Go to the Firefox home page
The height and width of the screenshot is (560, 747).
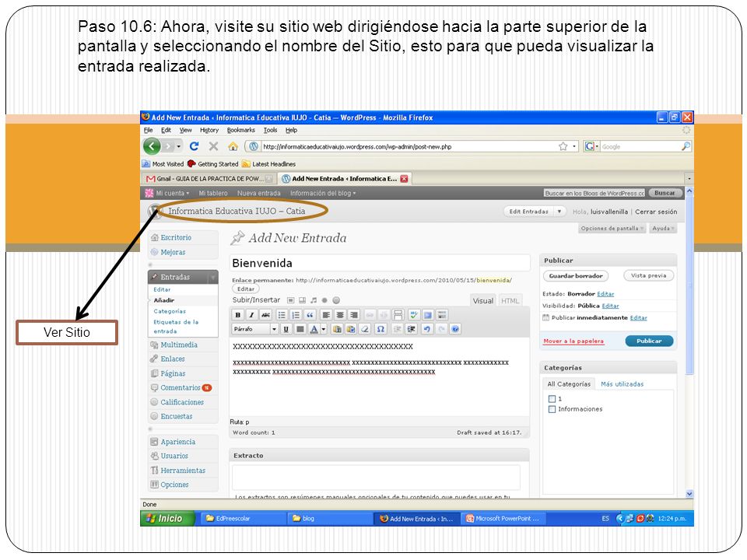tap(233, 146)
